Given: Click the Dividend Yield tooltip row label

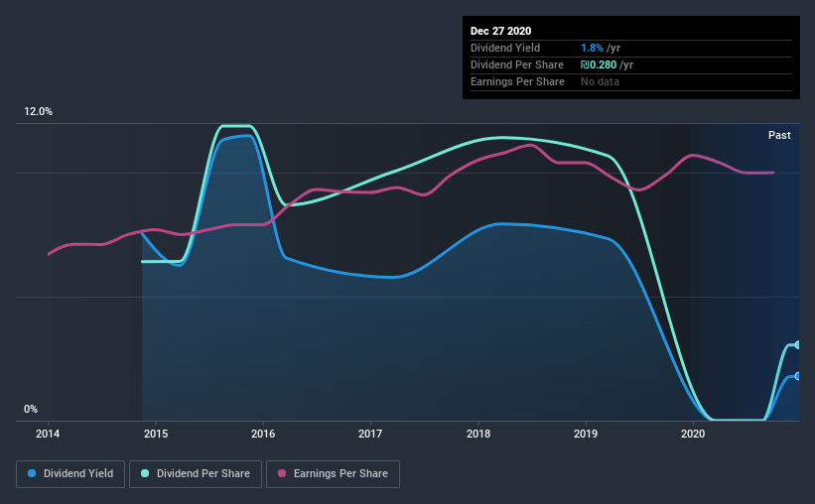Looking at the screenshot, I should pyautogui.click(x=505, y=48).
